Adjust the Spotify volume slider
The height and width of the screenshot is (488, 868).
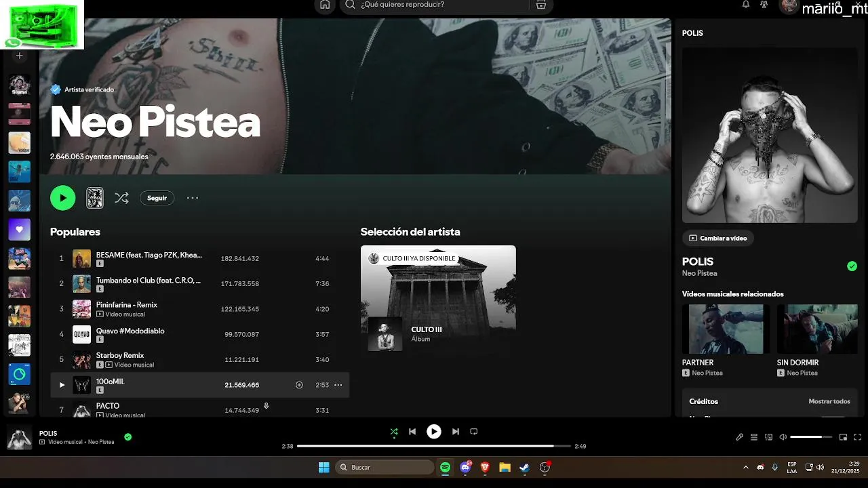811,437
